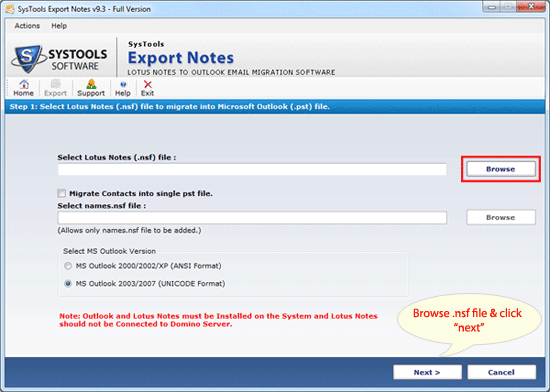550x392 pixels.
Task: Browse for the names.nsf file
Action: 501,217
